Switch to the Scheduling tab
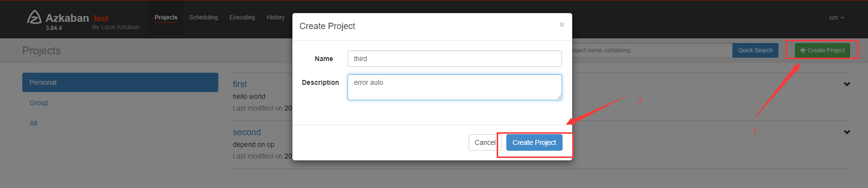Image resolution: width=868 pixels, height=188 pixels. tap(203, 17)
